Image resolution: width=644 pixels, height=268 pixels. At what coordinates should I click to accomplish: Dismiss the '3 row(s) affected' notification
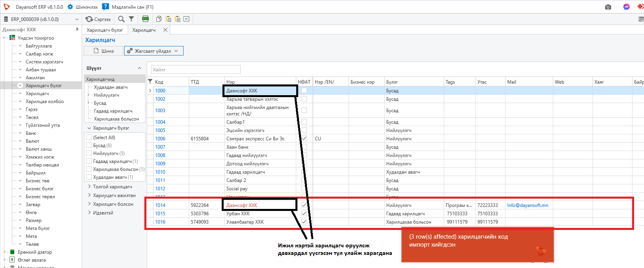click(x=477, y=245)
